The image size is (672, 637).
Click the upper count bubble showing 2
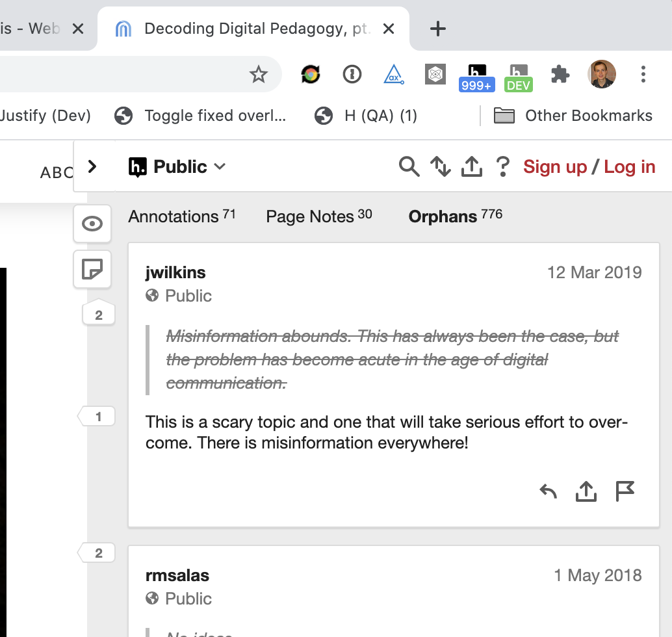point(97,313)
